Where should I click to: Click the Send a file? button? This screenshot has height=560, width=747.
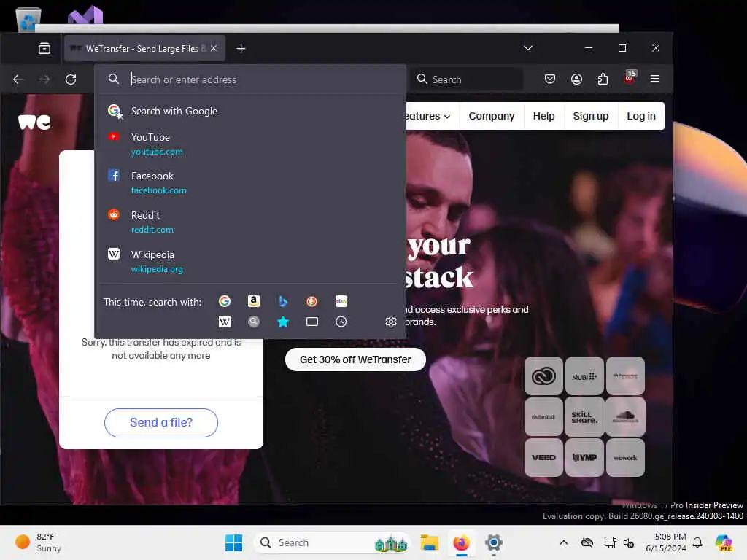point(161,423)
